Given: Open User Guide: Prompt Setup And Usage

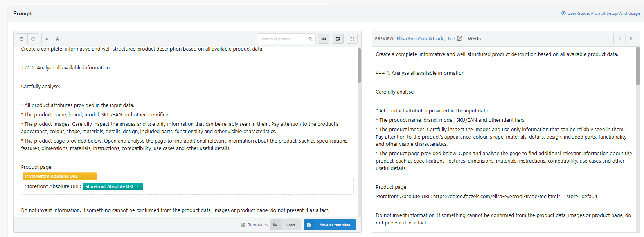Looking at the screenshot, I should click(x=604, y=13).
